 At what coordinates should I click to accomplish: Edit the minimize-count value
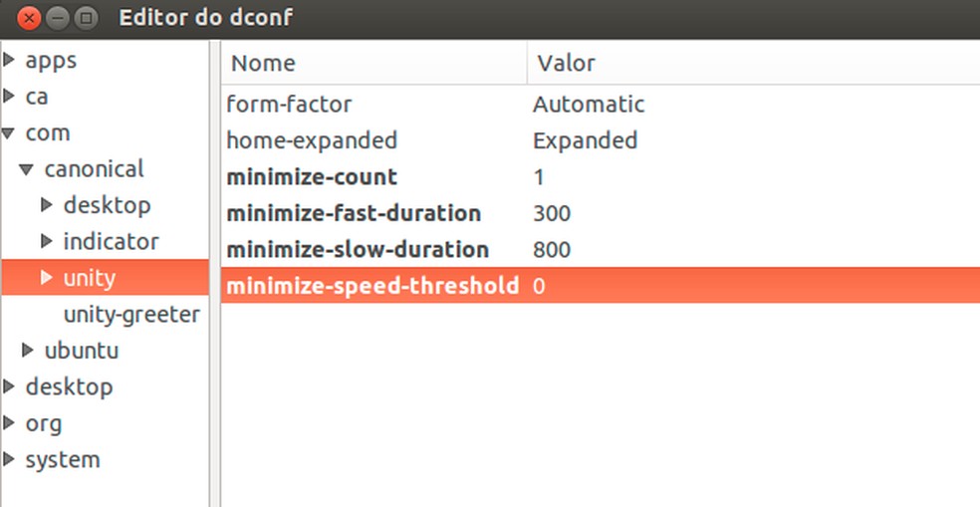pyautogui.click(x=539, y=177)
